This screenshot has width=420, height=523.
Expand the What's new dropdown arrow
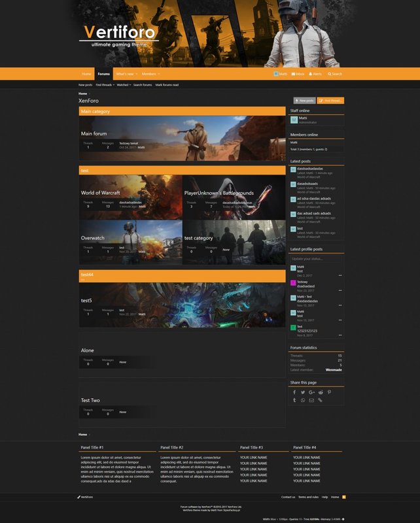click(137, 74)
